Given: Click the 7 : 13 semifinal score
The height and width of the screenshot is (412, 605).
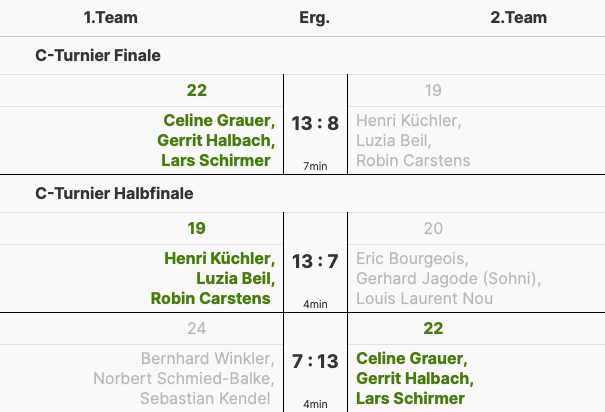Looking at the screenshot, I should click(315, 361).
